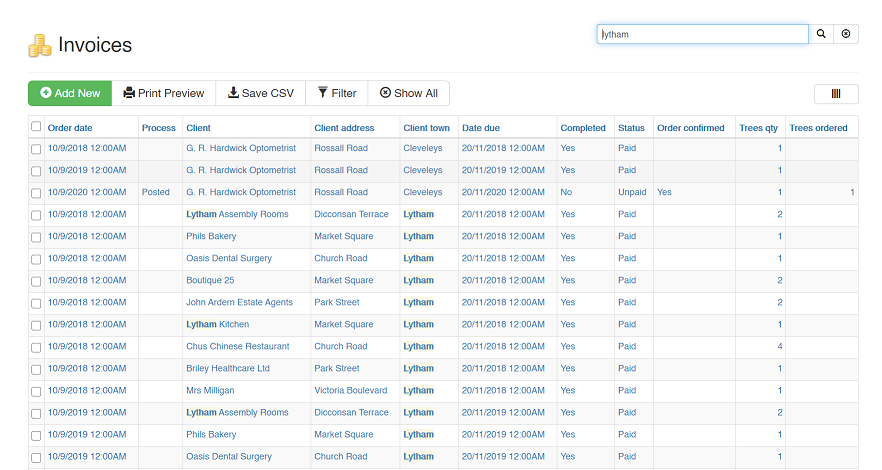
Task: Sort by Client column header
Action: point(199,128)
